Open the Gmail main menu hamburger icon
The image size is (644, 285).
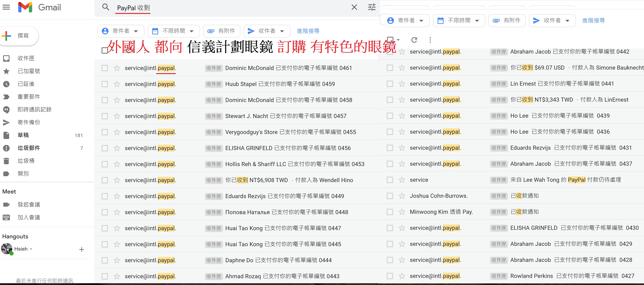tap(6, 7)
